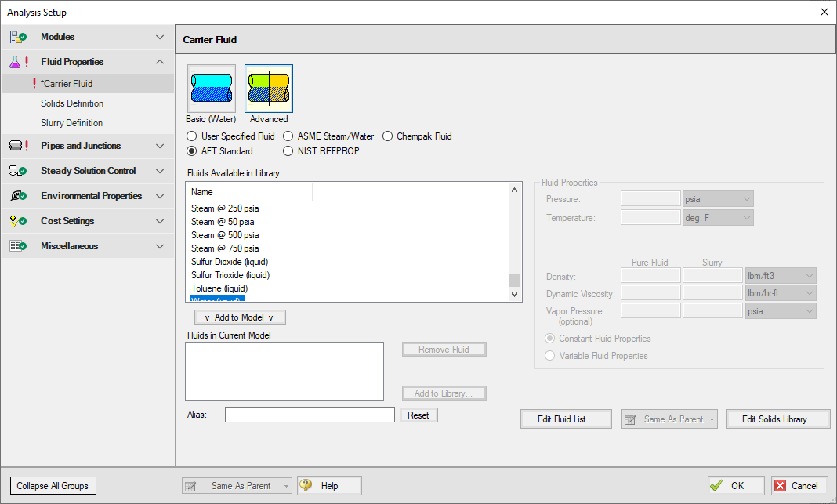The height and width of the screenshot is (504, 837).
Task: Select the AFT Standard fluid source
Action: (x=191, y=149)
